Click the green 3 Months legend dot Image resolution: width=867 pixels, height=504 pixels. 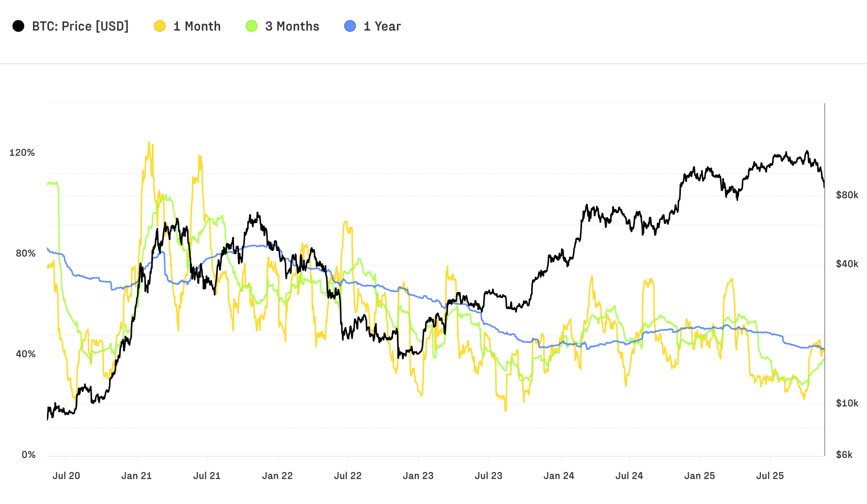pyautogui.click(x=252, y=26)
